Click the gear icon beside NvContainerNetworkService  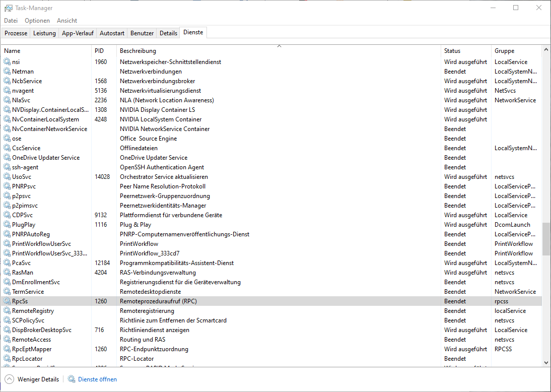point(7,128)
